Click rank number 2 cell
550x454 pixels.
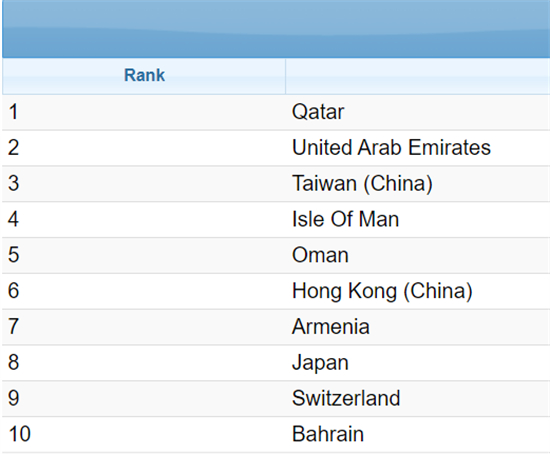pyautogui.click(x=144, y=148)
